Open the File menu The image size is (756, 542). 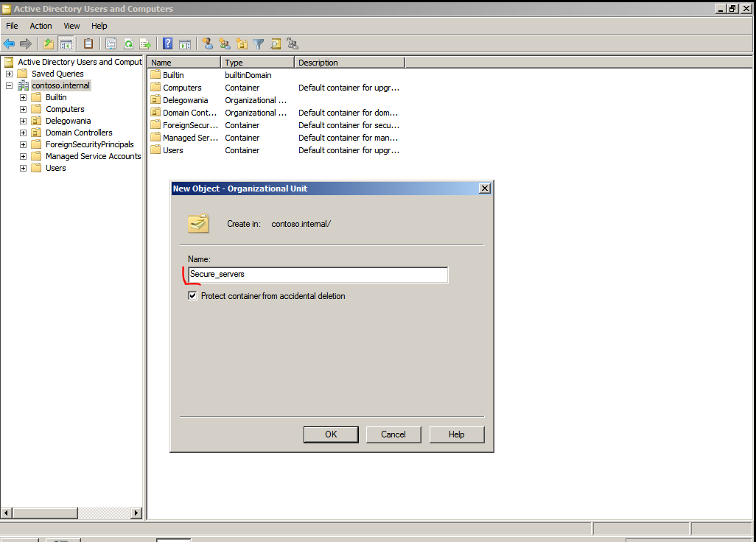[x=12, y=26]
